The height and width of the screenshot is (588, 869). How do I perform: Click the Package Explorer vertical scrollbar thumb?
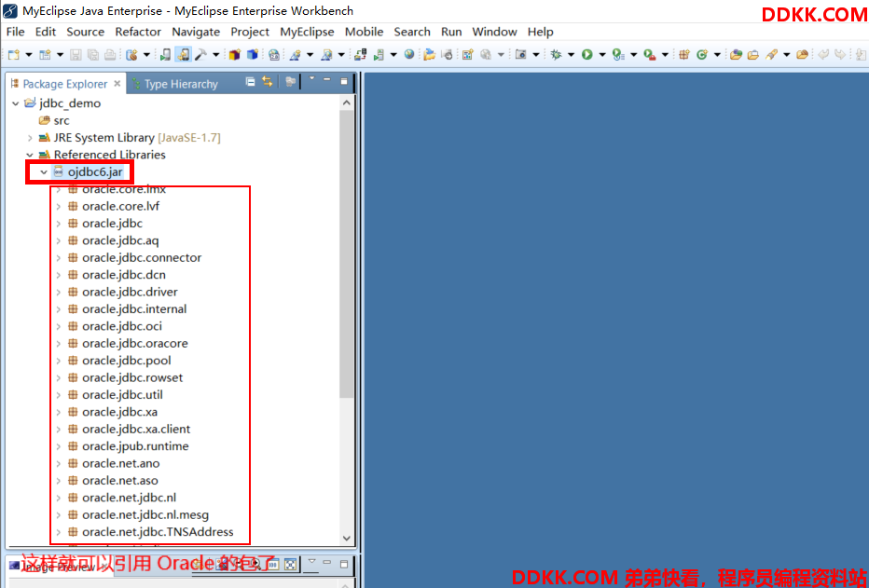click(x=346, y=253)
